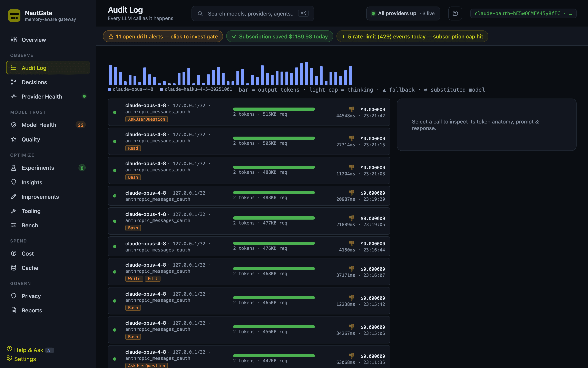Click the green progress bar of 477KB call
The width and height of the screenshot is (588, 368).
(274, 218)
